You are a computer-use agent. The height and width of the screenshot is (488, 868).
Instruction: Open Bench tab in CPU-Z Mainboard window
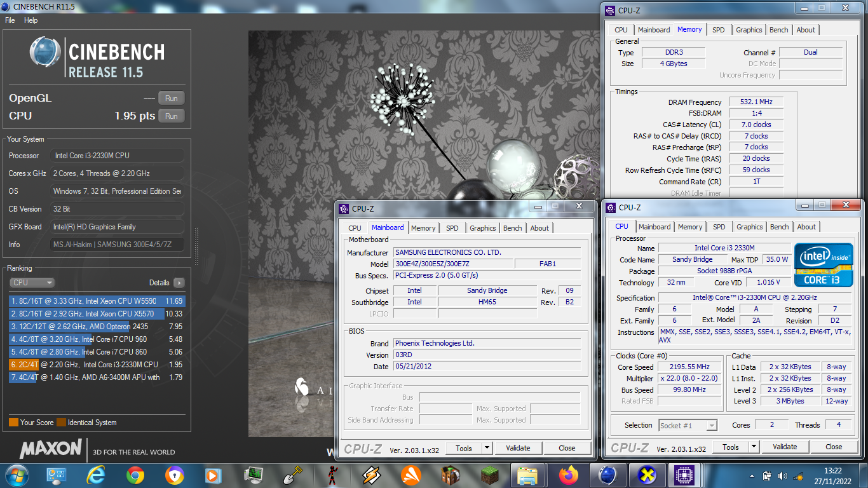[513, 228]
